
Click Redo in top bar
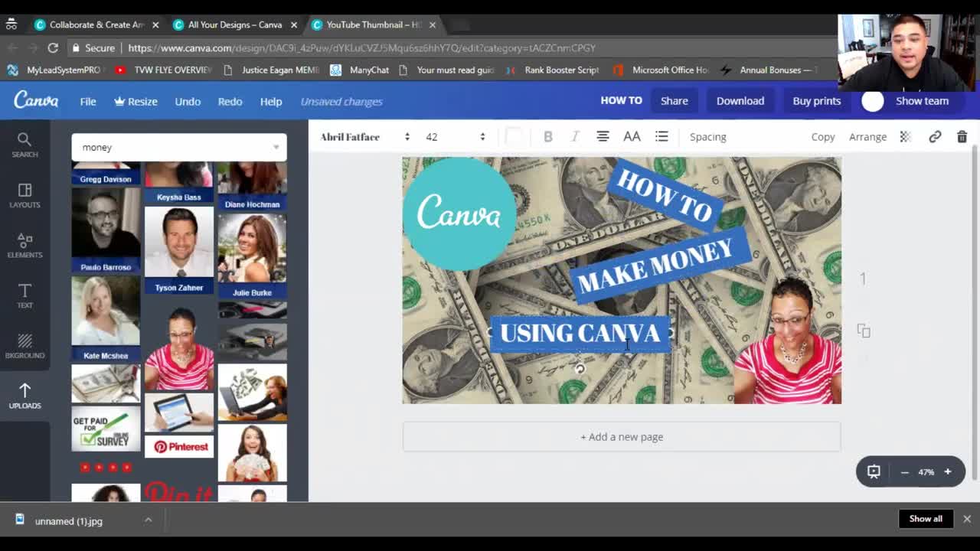click(x=230, y=101)
